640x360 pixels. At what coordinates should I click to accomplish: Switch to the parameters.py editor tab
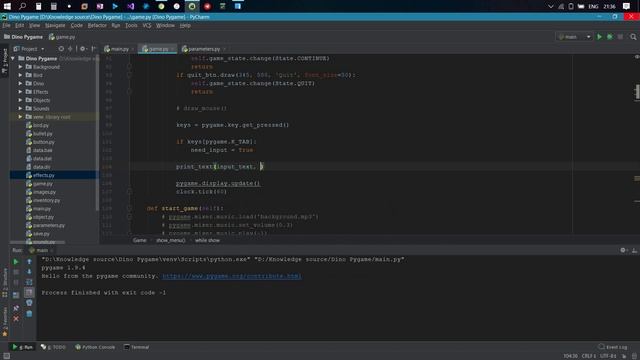tap(203, 49)
